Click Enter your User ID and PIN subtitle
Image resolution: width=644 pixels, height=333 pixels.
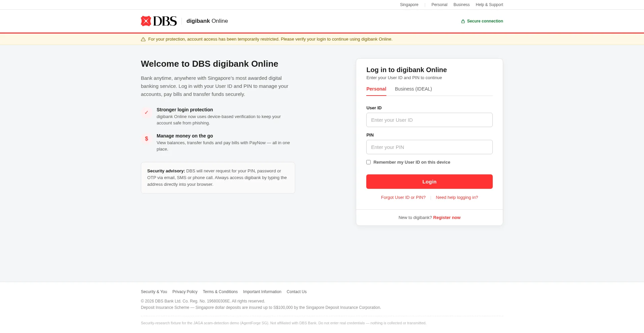tap(404, 78)
